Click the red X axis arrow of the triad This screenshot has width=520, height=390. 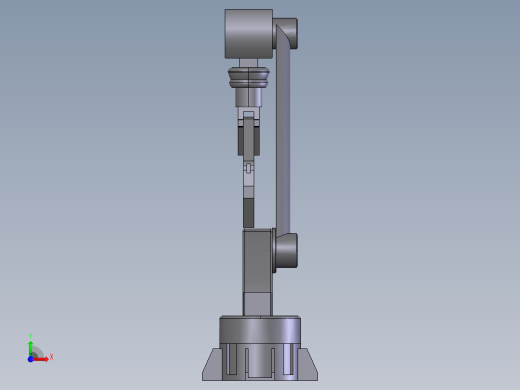click(41, 359)
